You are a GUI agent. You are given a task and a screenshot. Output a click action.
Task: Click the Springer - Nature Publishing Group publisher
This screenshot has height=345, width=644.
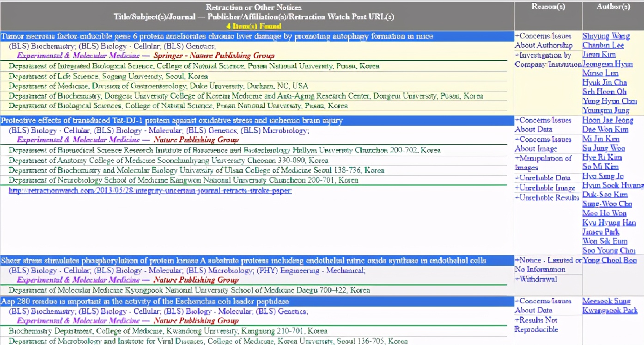point(214,55)
